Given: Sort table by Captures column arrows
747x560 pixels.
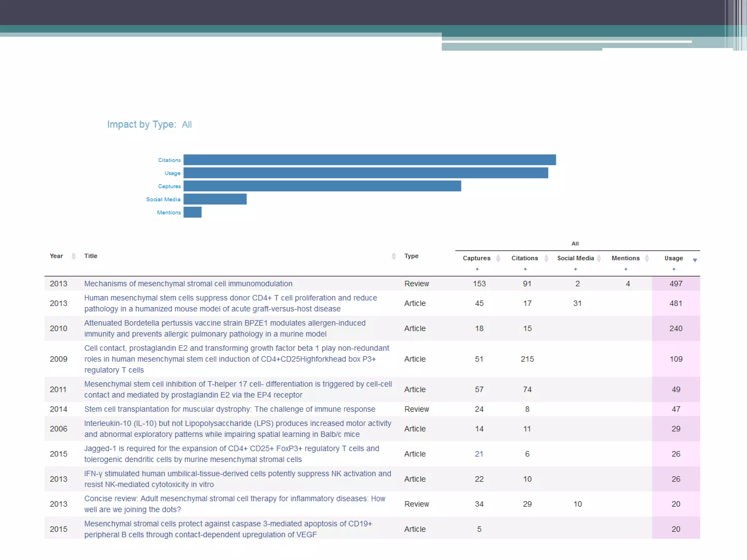Looking at the screenshot, I should click(498, 258).
